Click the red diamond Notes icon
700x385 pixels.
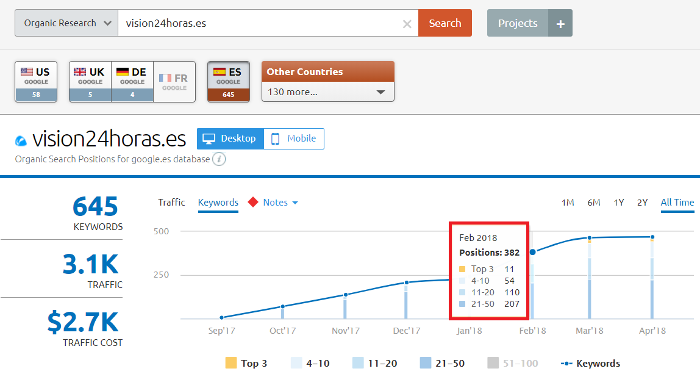tap(253, 202)
